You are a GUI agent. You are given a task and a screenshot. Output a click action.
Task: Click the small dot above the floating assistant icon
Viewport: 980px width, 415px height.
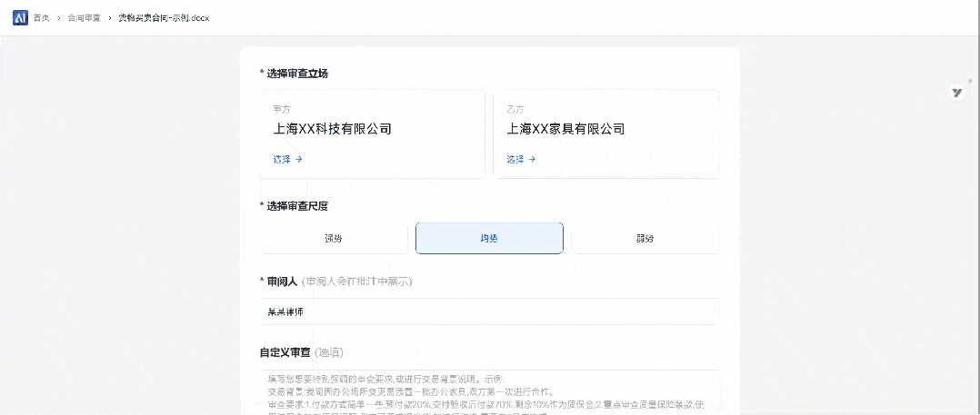coord(970,81)
